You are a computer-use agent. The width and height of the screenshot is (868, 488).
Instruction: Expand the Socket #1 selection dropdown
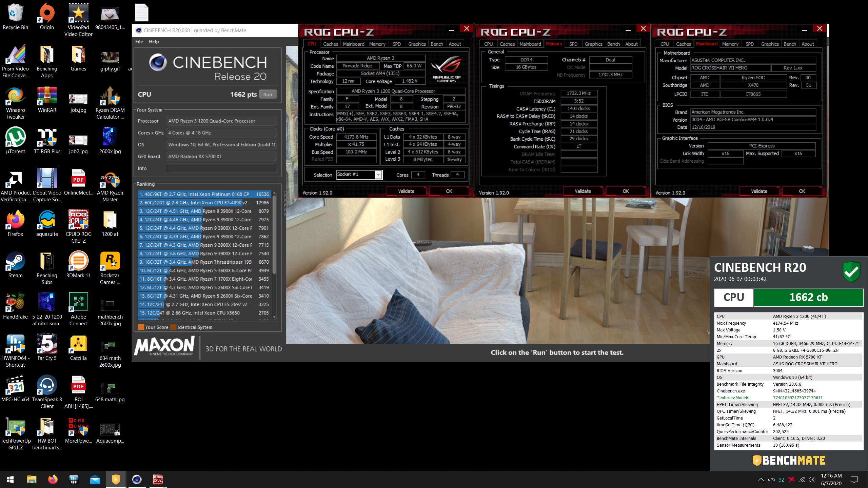(x=378, y=175)
